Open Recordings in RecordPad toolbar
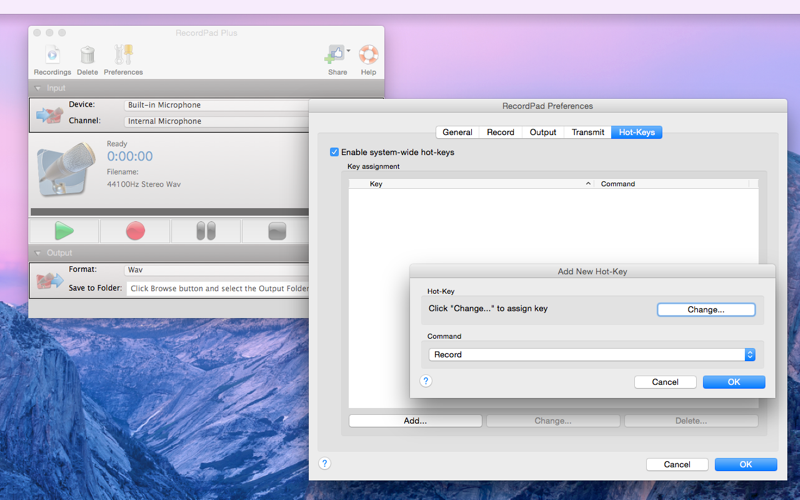Screen dimensions: 800x500 tap(52, 60)
